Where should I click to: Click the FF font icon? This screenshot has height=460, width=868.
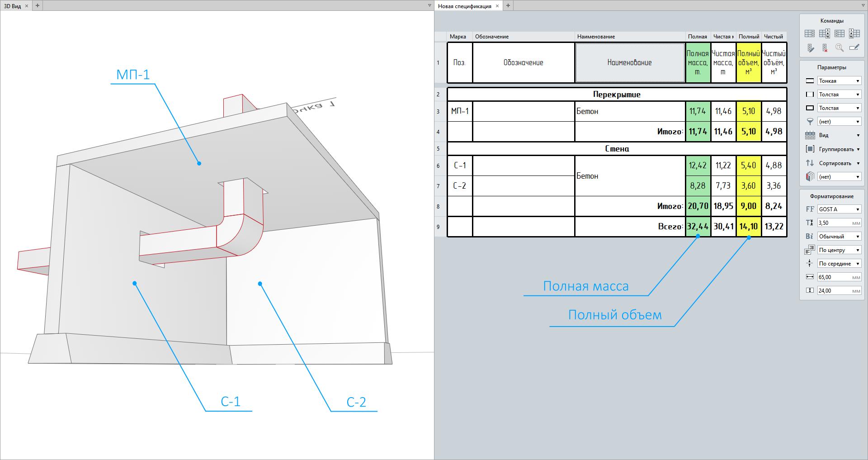[x=810, y=209]
